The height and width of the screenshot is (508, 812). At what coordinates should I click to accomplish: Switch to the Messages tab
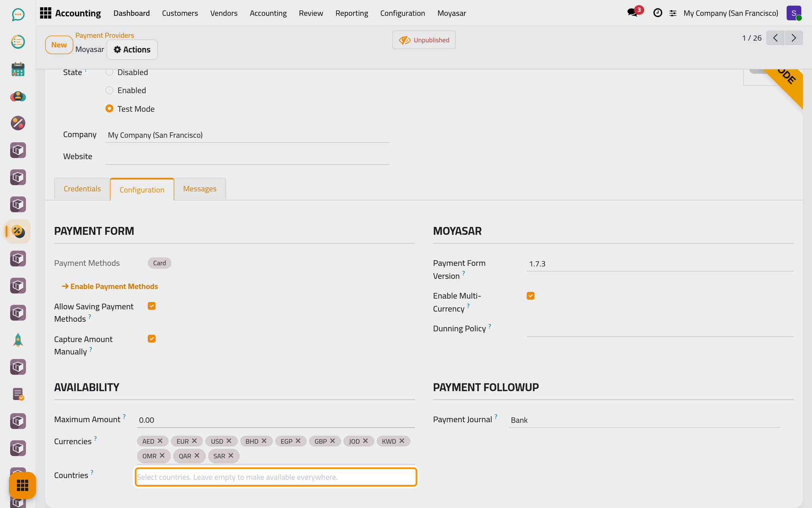pos(200,189)
